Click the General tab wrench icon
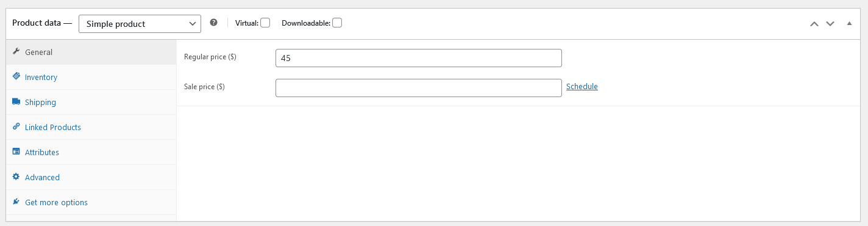 point(16,52)
